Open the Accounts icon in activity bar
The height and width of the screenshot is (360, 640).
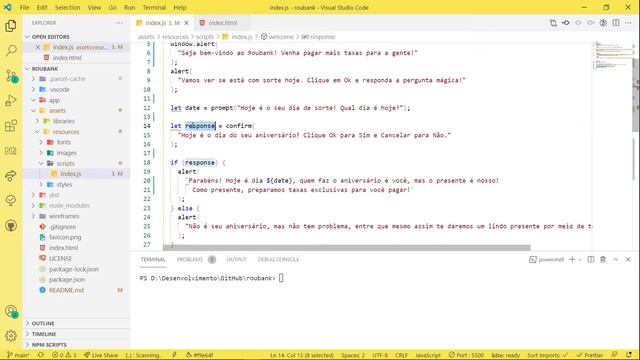[x=11, y=311]
